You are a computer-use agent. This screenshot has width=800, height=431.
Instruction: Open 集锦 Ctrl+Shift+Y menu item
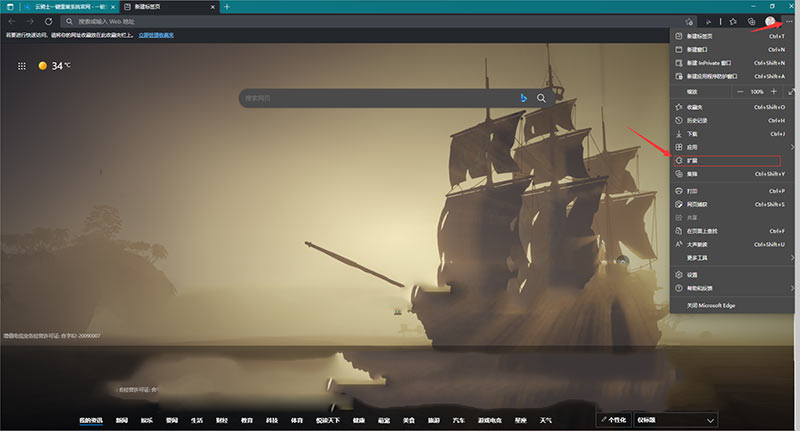[732, 174]
